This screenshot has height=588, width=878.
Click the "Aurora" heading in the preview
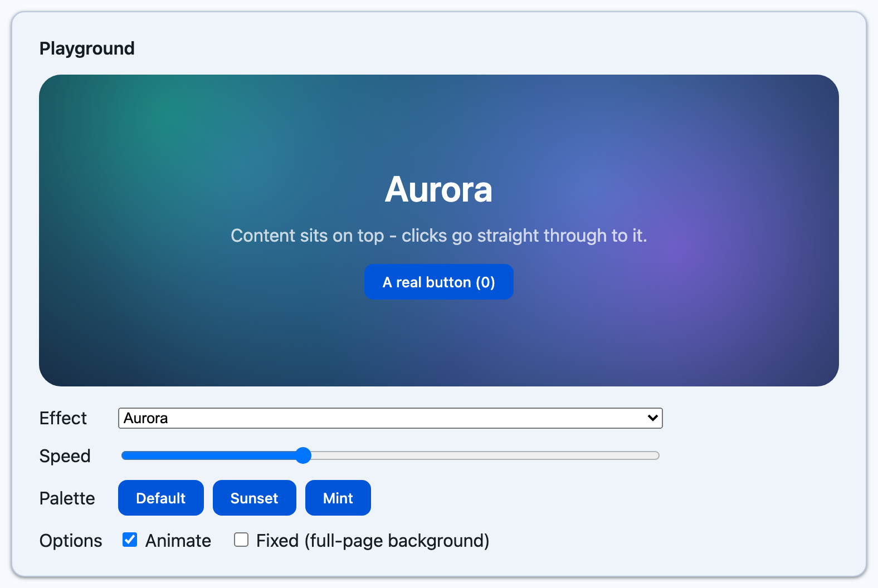(x=439, y=189)
